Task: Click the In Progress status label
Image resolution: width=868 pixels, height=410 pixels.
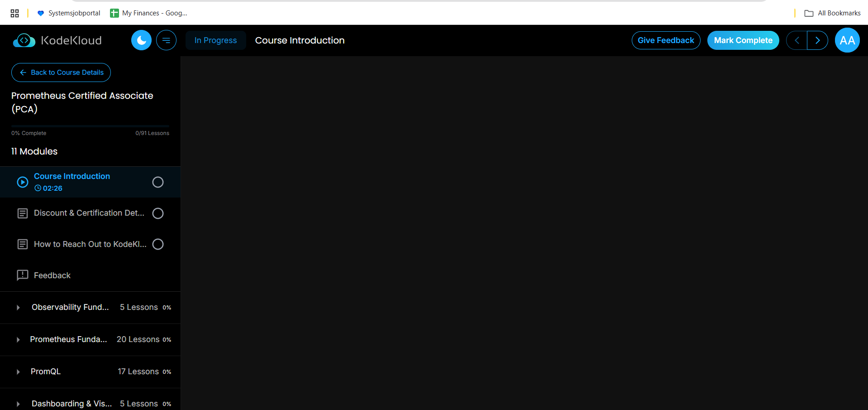Action: point(215,40)
